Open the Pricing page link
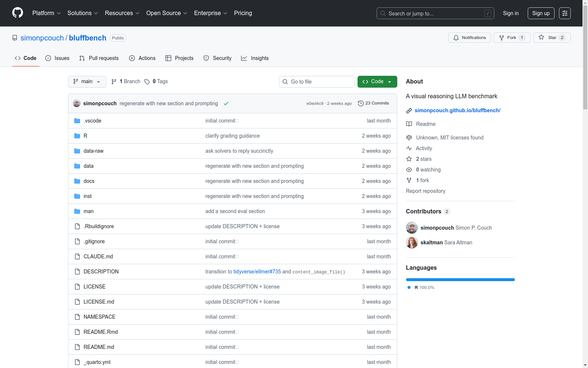 [243, 13]
